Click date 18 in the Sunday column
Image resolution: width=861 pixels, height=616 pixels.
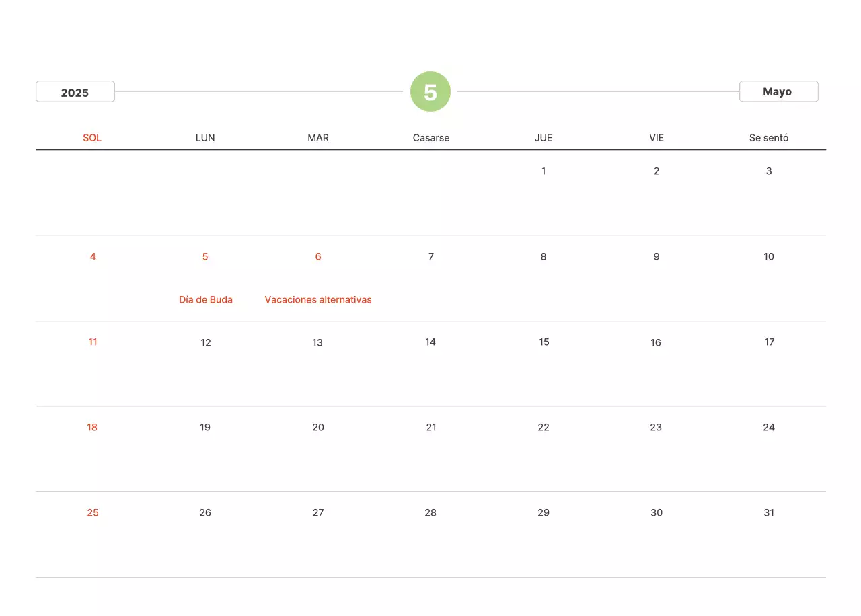(x=92, y=428)
